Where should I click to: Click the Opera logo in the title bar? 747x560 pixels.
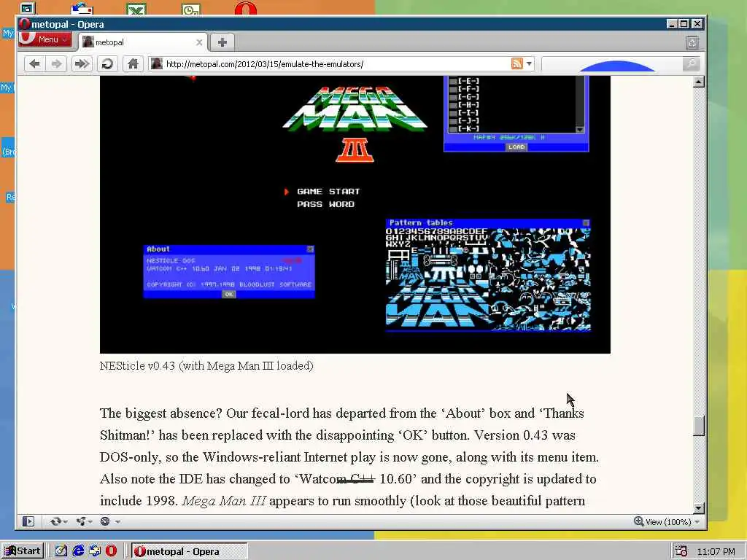coord(25,24)
